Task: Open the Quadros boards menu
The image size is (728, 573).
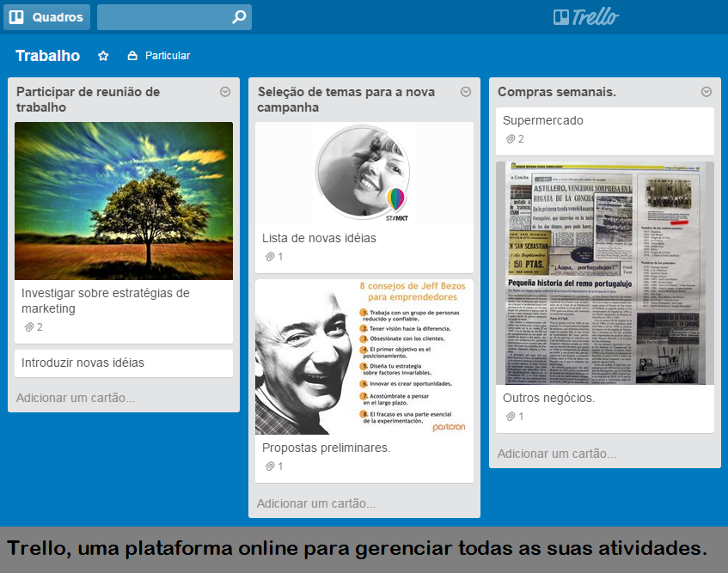Action: (47, 17)
